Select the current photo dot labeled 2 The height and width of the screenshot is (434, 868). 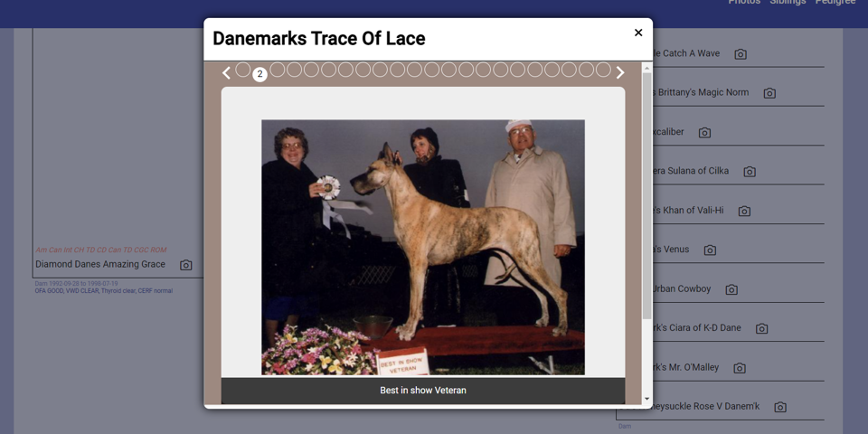click(259, 74)
